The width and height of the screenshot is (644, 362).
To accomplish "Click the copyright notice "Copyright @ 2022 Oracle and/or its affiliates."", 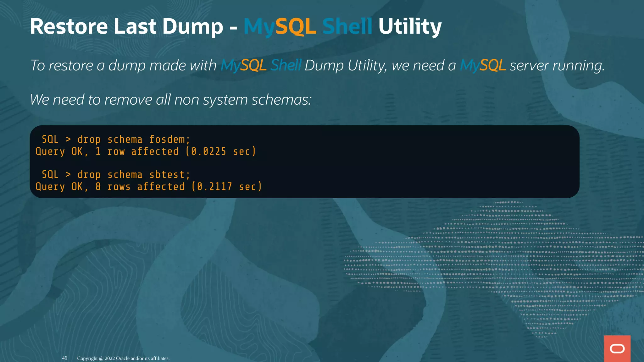I will (123, 358).
